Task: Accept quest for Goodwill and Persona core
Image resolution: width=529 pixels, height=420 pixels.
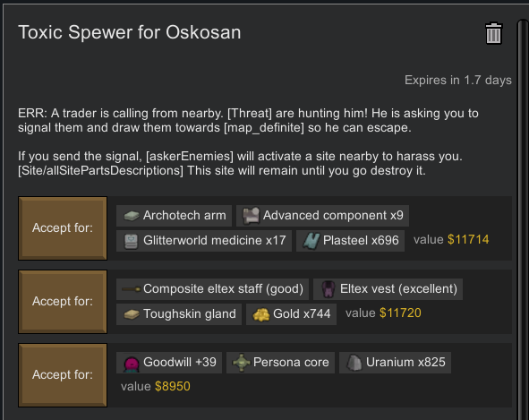Action: point(63,375)
